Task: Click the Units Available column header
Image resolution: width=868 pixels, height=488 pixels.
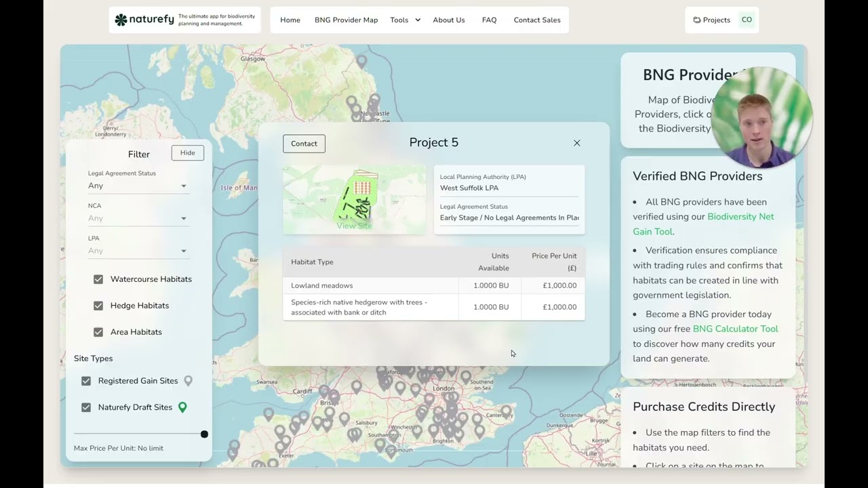Action: point(494,262)
